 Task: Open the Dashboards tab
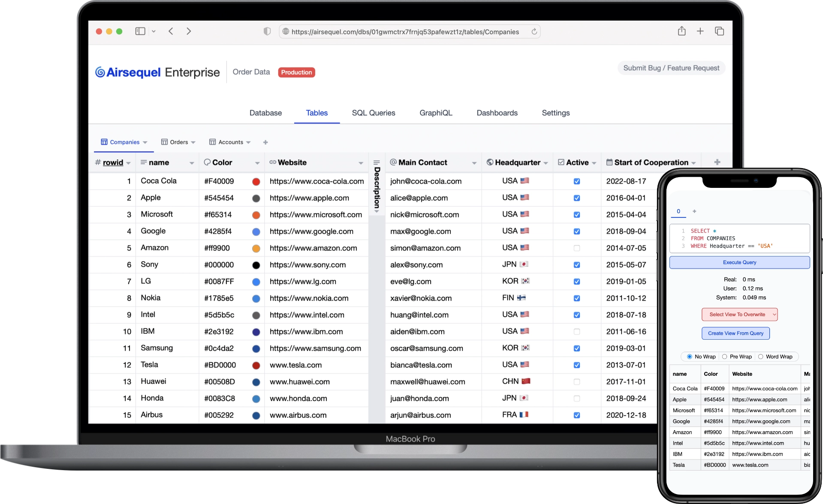coord(497,113)
